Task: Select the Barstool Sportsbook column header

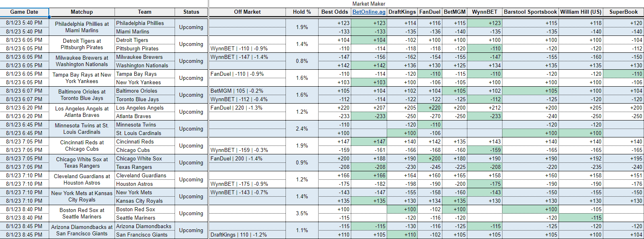Action: click(531, 12)
